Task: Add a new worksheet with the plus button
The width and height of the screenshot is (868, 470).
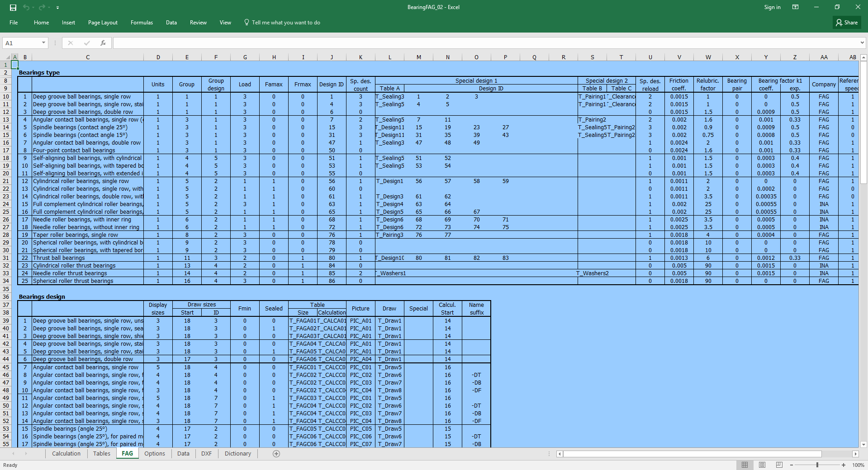Action: click(x=276, y=454)
